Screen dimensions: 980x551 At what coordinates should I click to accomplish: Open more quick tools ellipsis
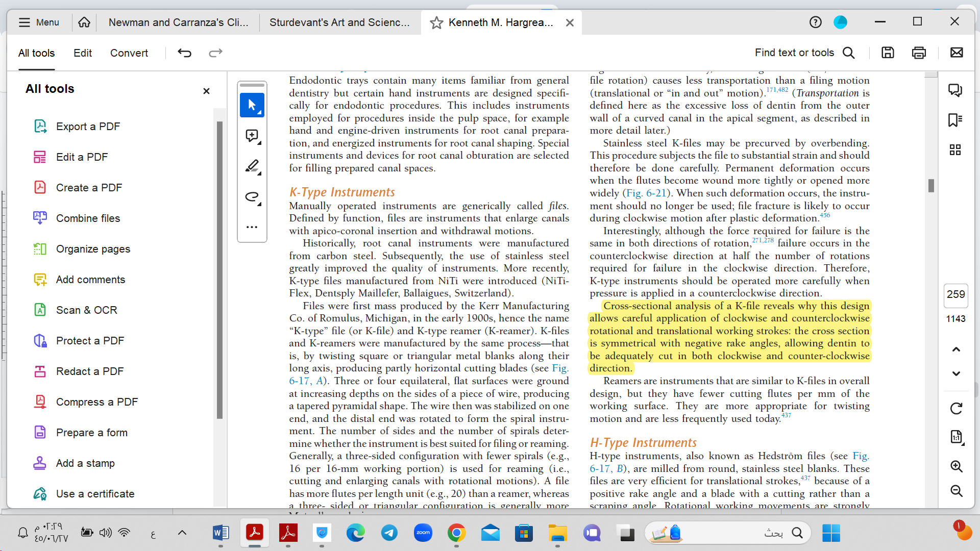[252, 227]
